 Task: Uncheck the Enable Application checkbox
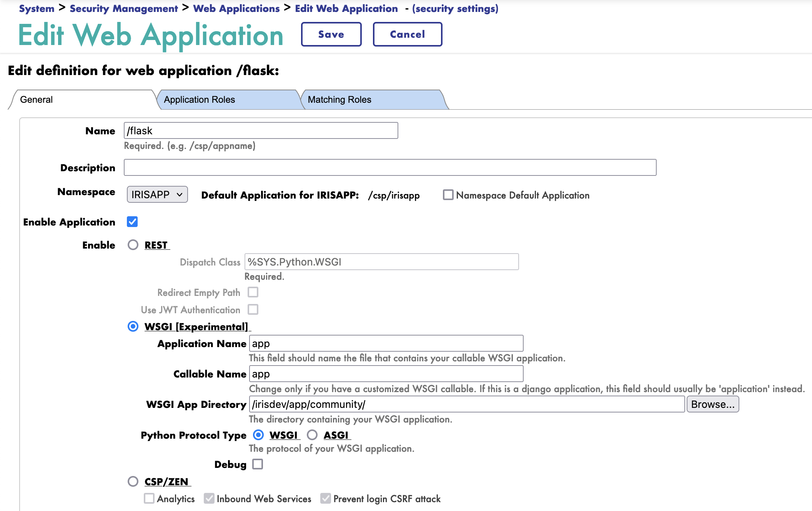[132, 222]
